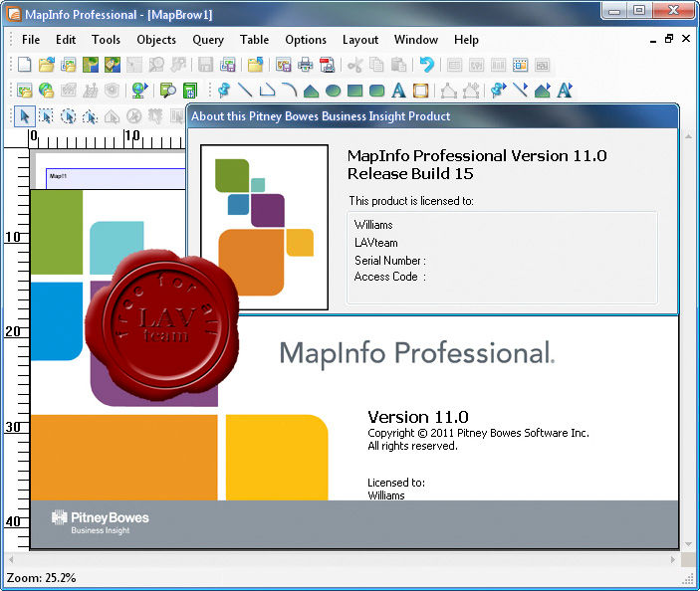Click the About dialog title bar
This screenshot has width=700, height=591.
coord(432,116)
